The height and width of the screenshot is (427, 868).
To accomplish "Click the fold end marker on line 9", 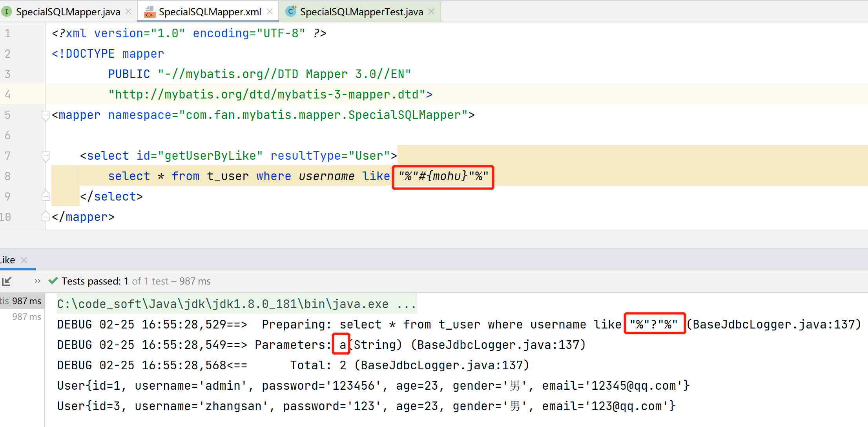I will point(46,196).
